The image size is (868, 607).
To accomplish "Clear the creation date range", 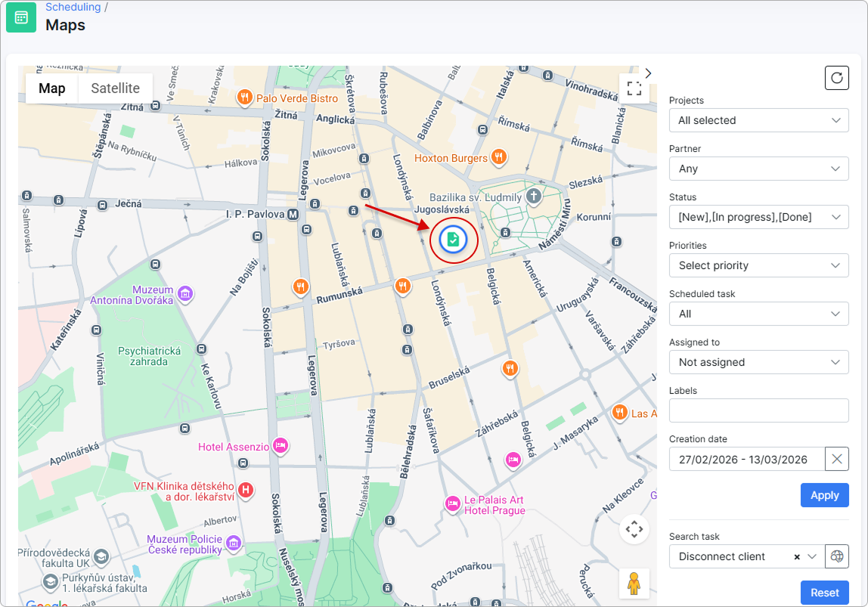I will click(837, 460).
